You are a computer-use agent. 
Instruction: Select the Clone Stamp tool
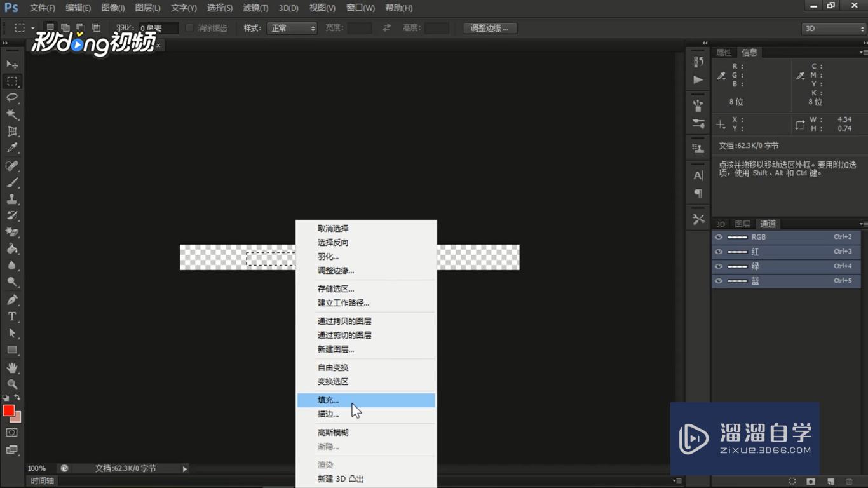pos(12,199)
